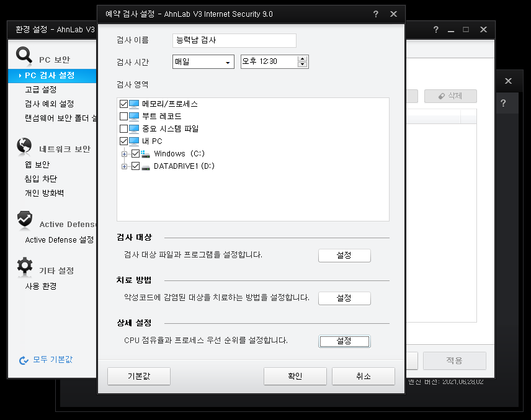Click the 기본값 button in the dialog
Screen dimensions: 531x420
point(139,377)
